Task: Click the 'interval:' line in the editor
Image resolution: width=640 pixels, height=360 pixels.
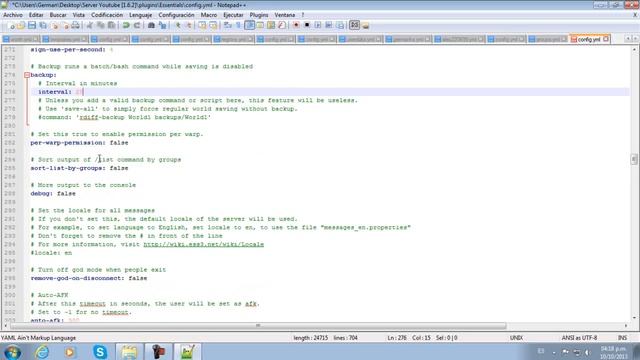Action: [60, 92]
